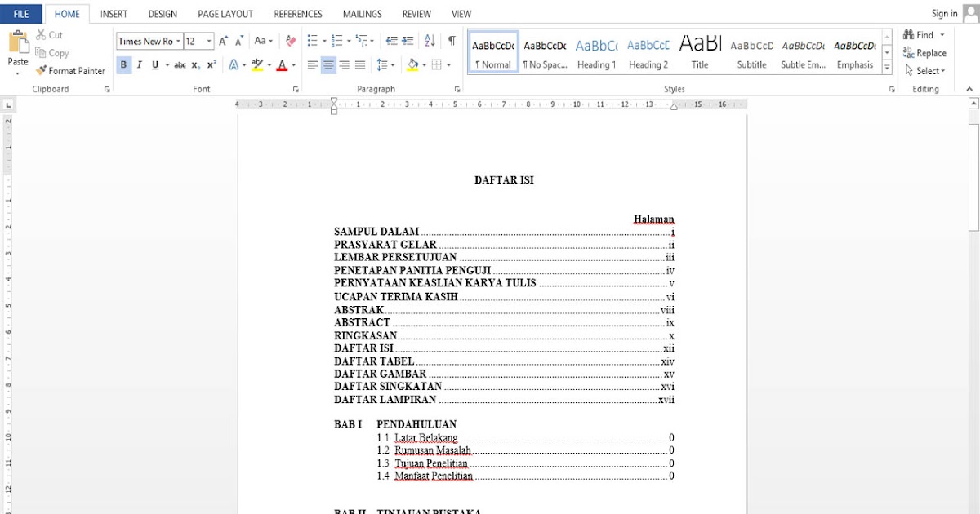Switch to the REFERENCES tab
This screenshot has width=980, height=514.
point(298,14)
